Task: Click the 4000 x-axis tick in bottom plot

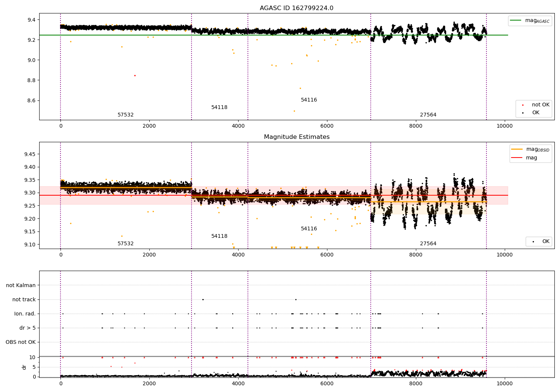Action: point(238,383)
